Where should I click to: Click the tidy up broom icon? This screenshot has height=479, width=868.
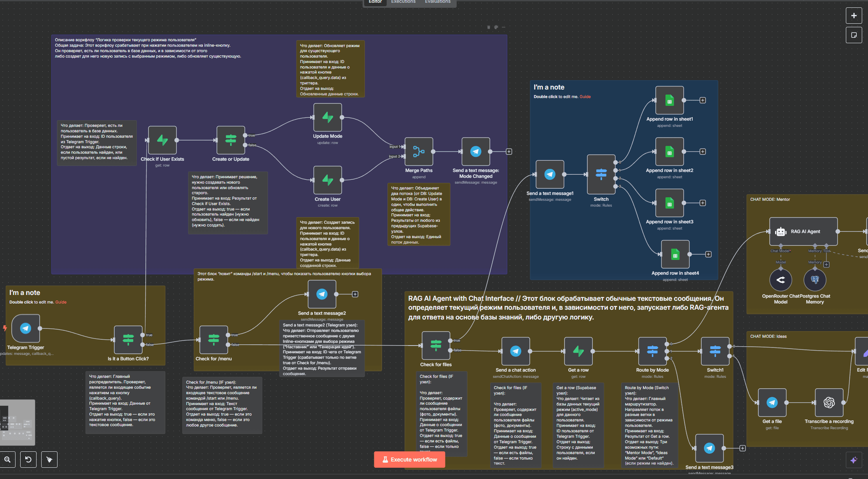tap(49, 460)
